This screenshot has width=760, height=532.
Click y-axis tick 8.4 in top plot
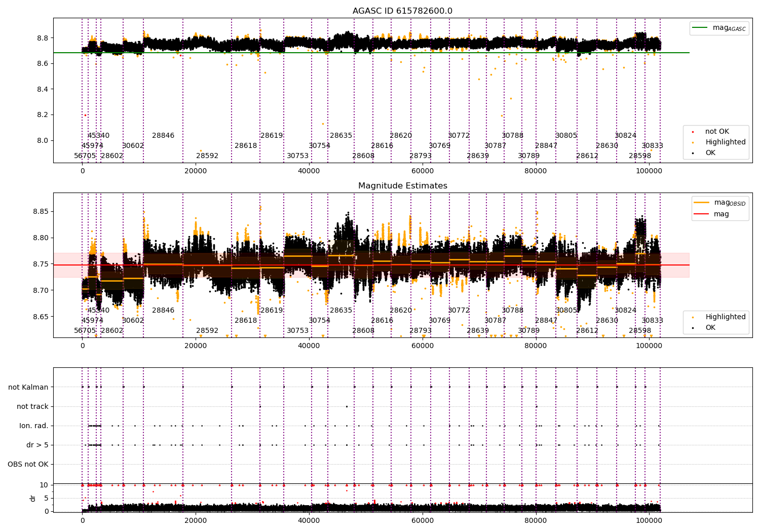[x=43, y=90]
